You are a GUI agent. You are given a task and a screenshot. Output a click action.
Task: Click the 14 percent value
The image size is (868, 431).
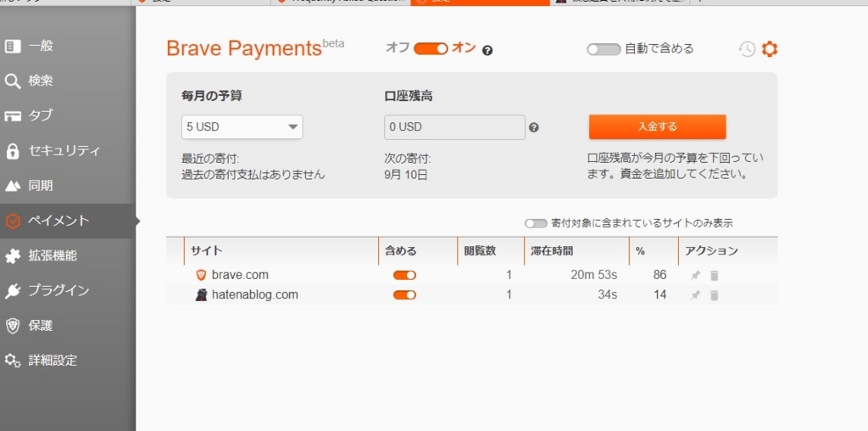pyautogui.click(x=659, y=294)
